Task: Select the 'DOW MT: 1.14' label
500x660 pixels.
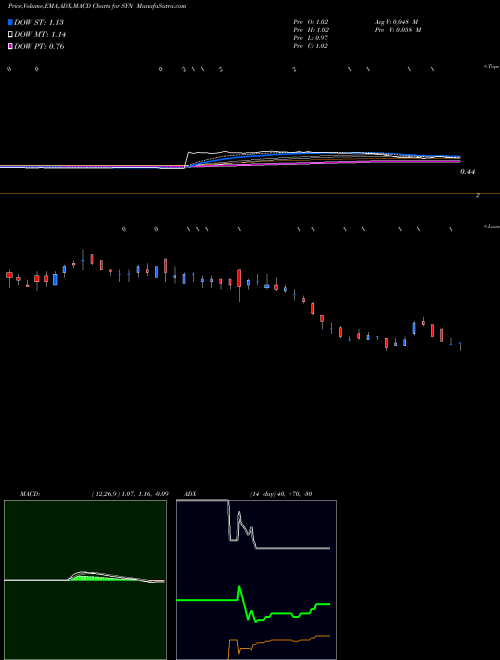Action: (x=40, y=35)
